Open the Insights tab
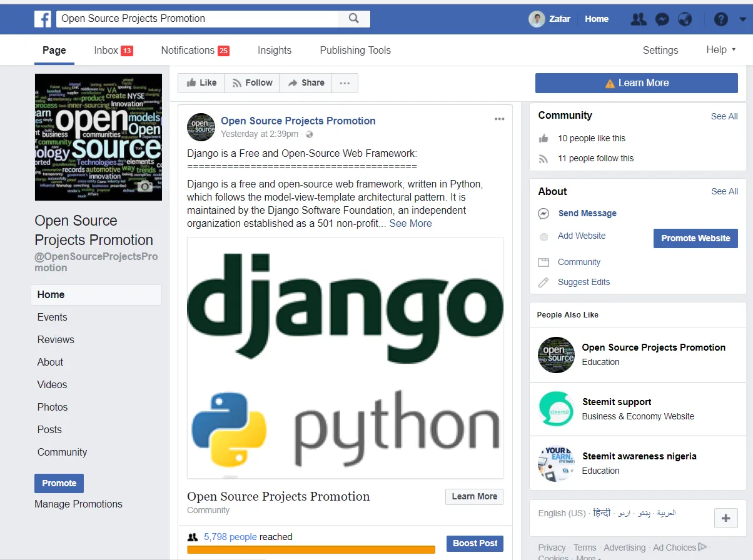Screen dimensions: 753x560 275,51
